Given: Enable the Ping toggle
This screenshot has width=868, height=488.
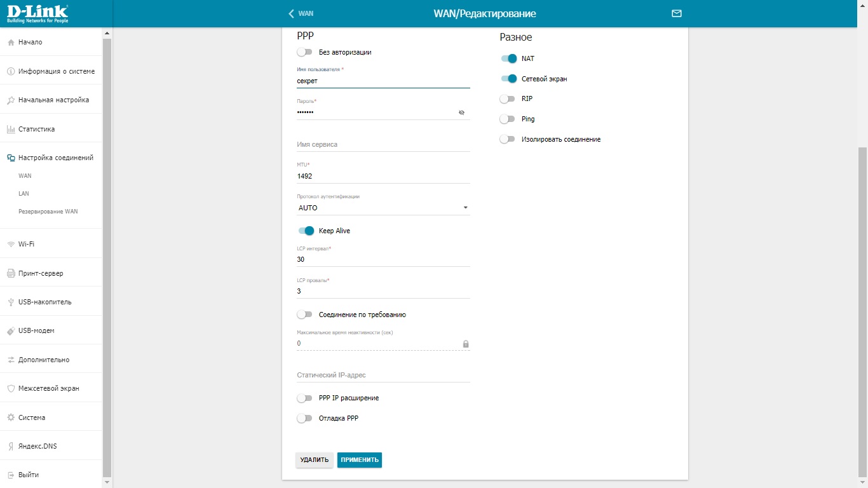Looking at the screenshot, I should [507, 119].
